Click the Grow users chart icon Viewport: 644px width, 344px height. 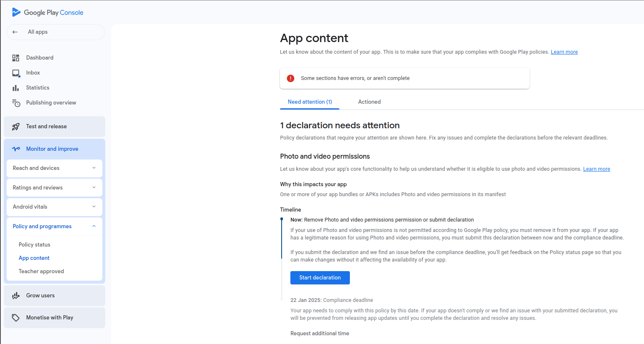[16, 296]
